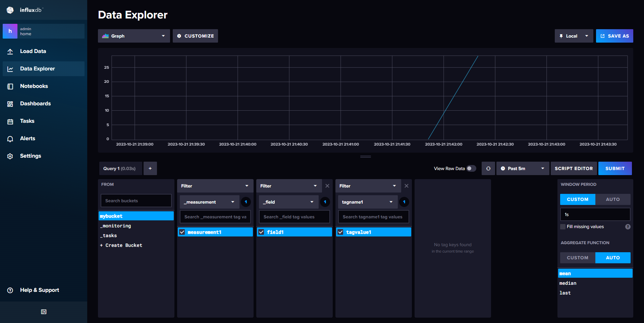This screenshot has height=323, width=644.
Task: Open the _field key dropdown
Action: (289, 202)
